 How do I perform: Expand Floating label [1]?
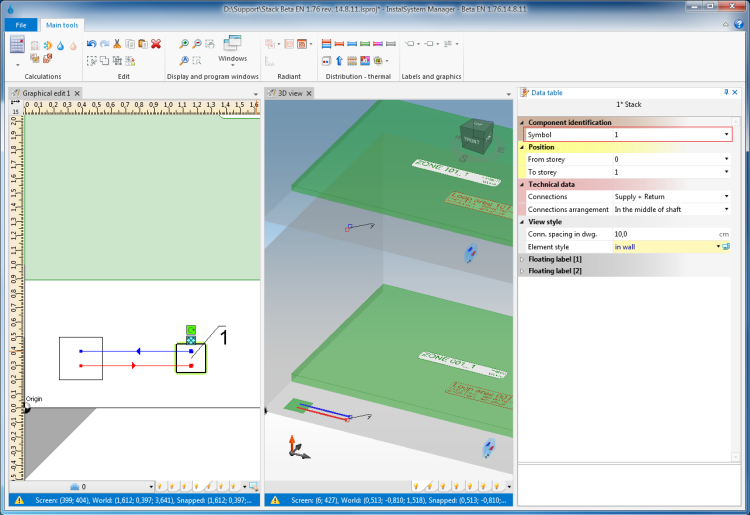(522, 259)
